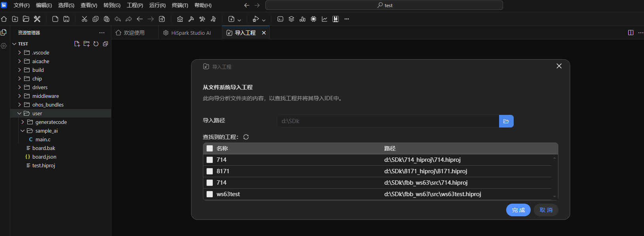Open the toolbar overflow three-dots menu
The width and height of the screenshot is (644, 236).
coord(347,19)
